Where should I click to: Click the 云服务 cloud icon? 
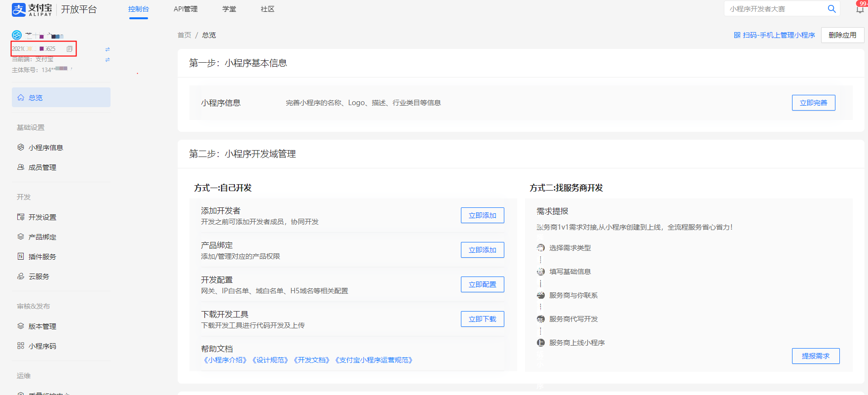coord(21,276)
